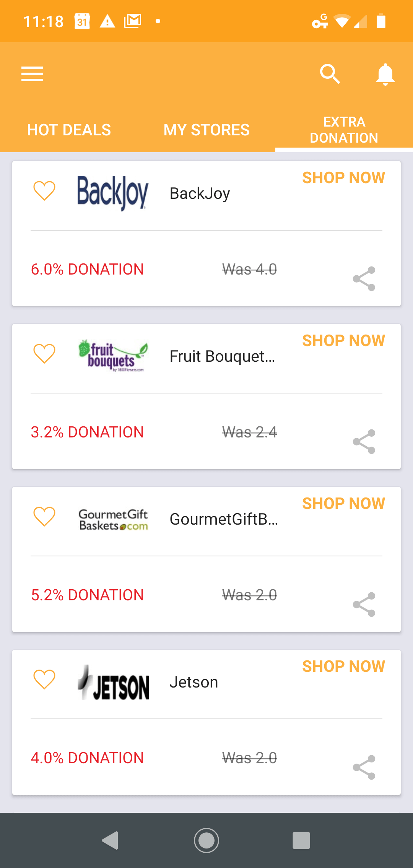Viewport: 413px width, 868px height.
Task: Favorite Fruit Bouquets with the heart
Action: pos(44,353)
